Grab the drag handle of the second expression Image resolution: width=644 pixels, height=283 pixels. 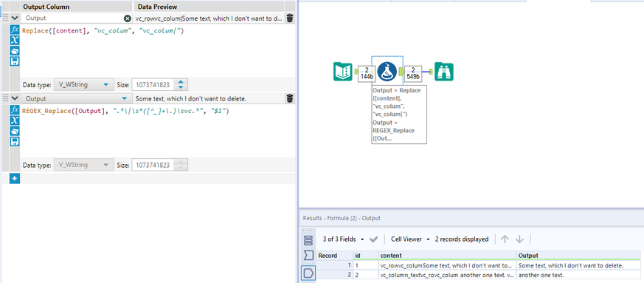pos(5,98)
